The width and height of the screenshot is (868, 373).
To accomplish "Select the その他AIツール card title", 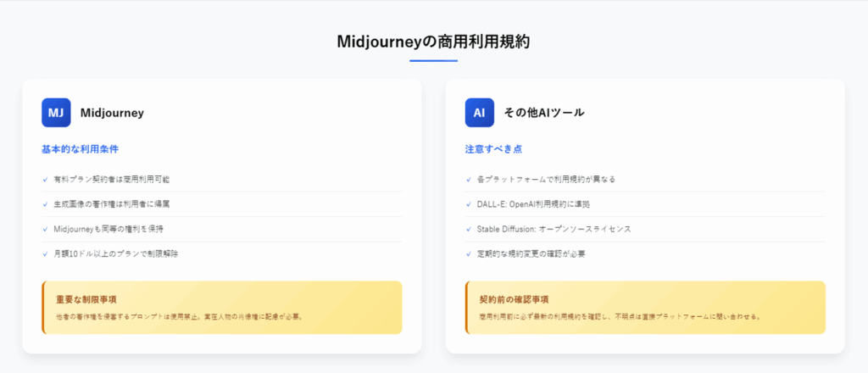I will pyautogui.click(x=543, y=113).
